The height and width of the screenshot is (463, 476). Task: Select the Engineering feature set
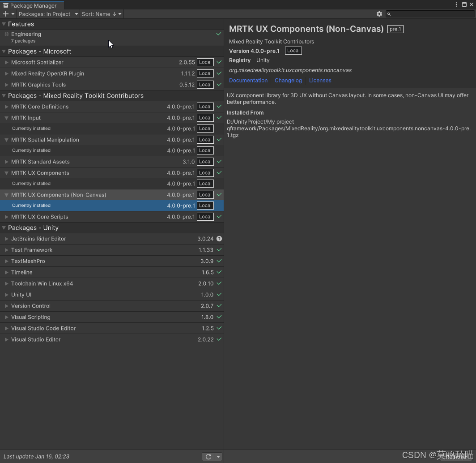[x=112, y=37]
